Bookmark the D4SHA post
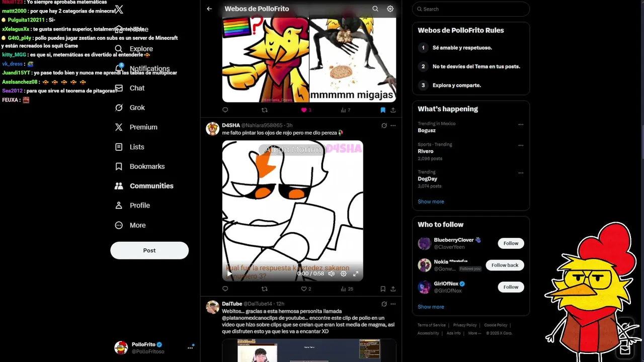 [x=383, y=289]
